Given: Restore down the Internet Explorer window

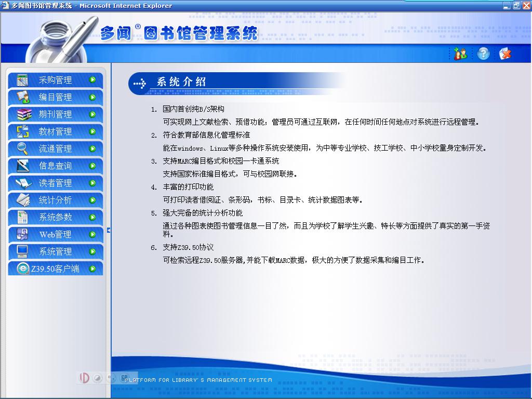Looking at the screenshot, I should pos(516,5).
